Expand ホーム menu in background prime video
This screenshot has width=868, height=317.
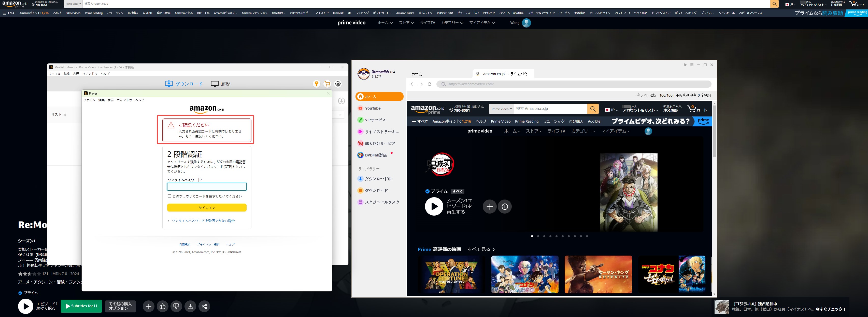tap(385, 23)
